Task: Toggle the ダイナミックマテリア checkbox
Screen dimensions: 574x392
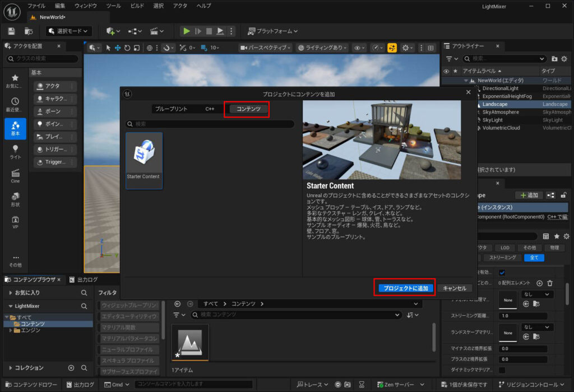Action: (502, 370)
